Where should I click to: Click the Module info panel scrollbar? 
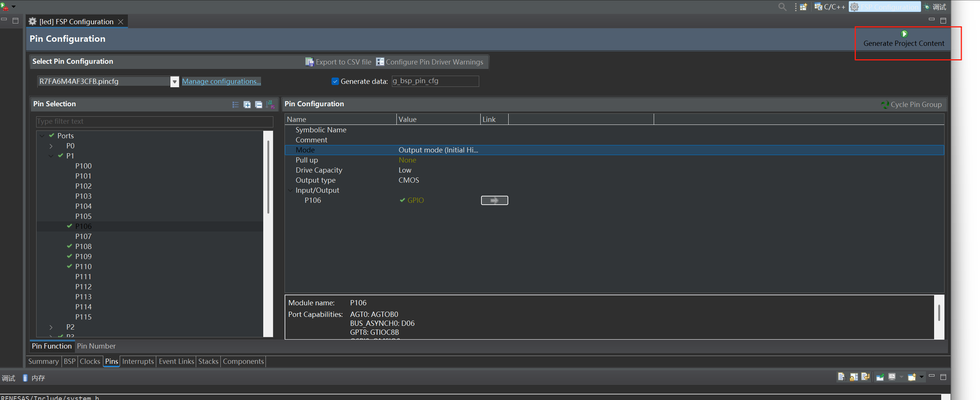[x=939, y=312]
